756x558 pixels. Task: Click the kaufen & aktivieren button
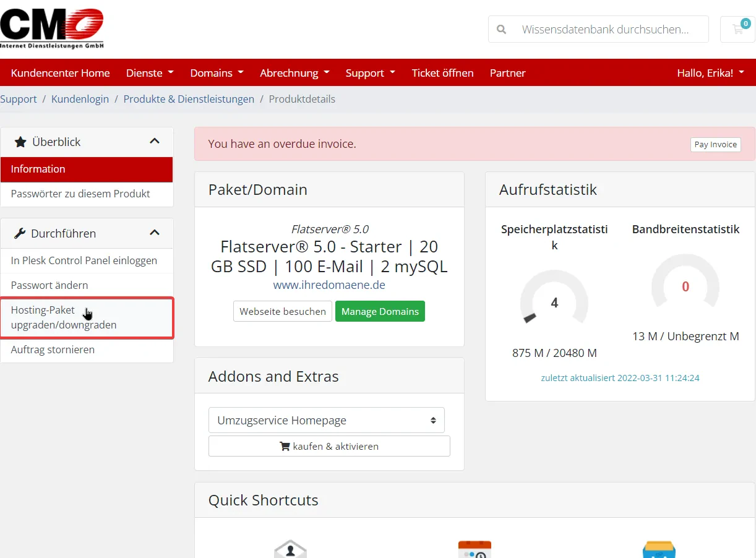click(x=329, y=446)
